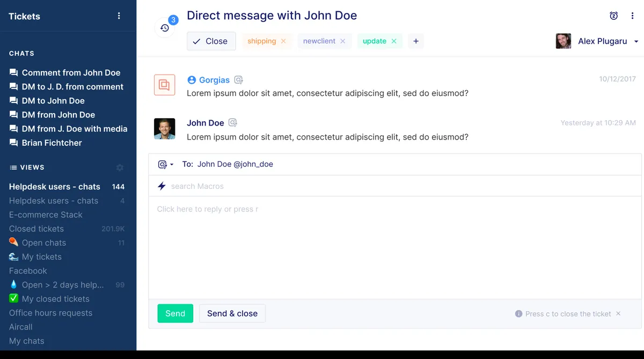644x359 pixels.
Task: Click the Views settings gear icon
Action: point(120,167)
